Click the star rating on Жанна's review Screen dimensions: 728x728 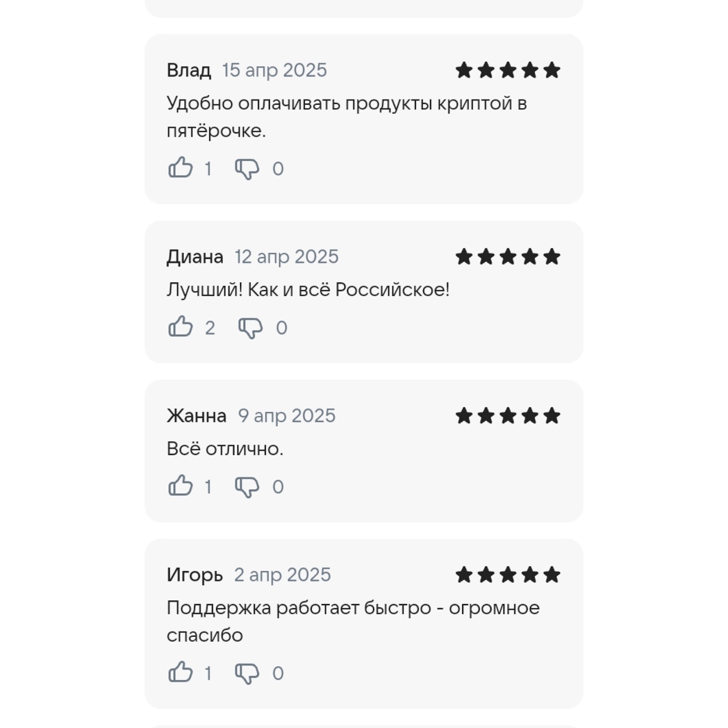pyautogui.click(x=508, y=415)
